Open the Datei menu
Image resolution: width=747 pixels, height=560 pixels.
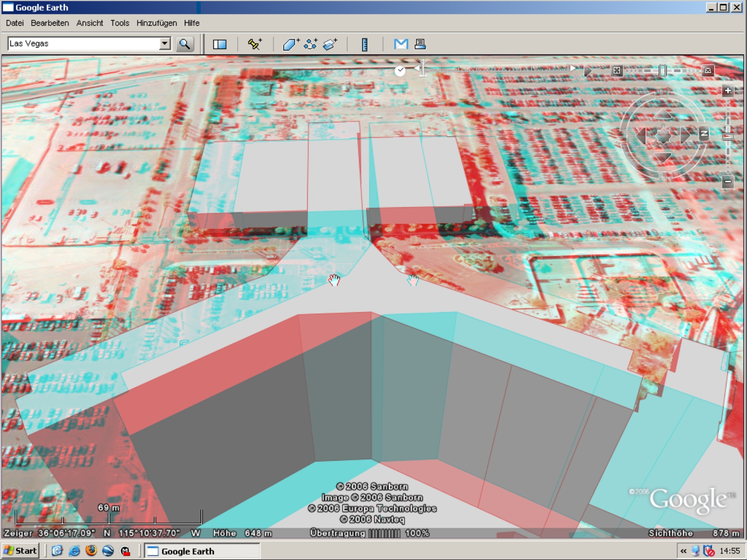point(14,23)
